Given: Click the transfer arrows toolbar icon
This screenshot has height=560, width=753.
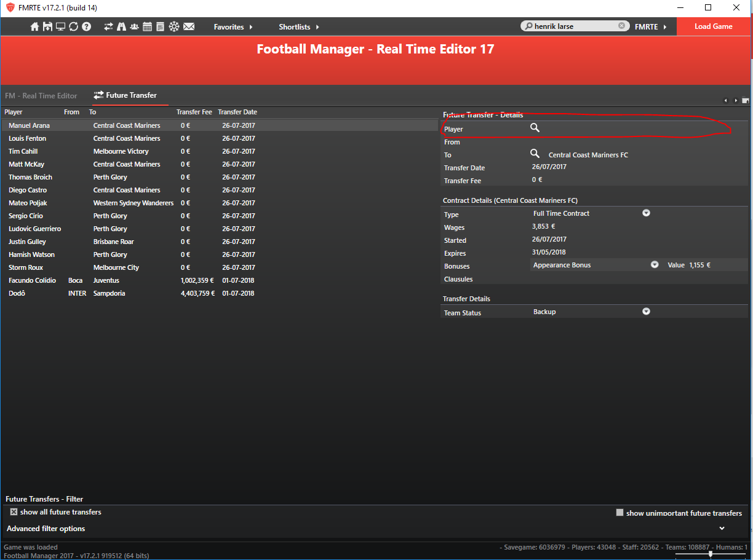Looking at the screenshot, I should click(x=109, y=27).
